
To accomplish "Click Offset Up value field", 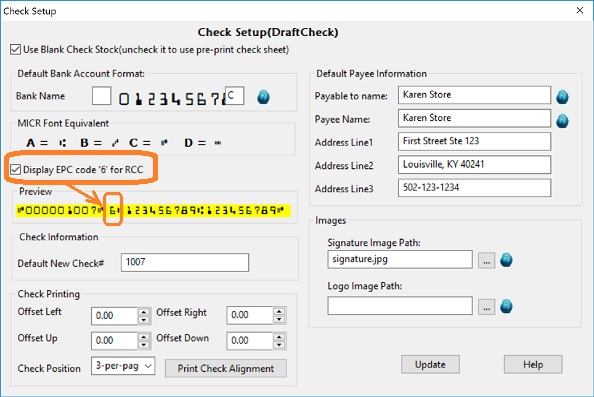I will tap(114, 341).
